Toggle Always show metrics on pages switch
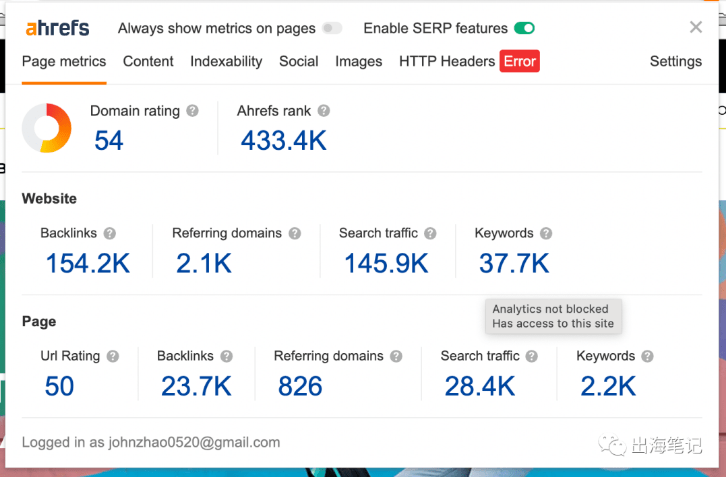Image resolution: width=727 pixels, height=478 pixels. (332, 28)
